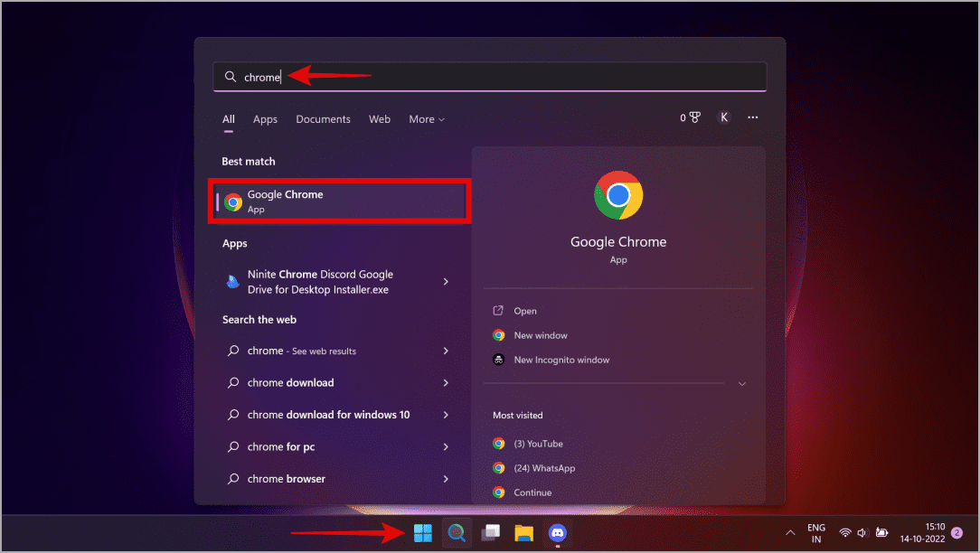Expand the arrow next to Ninite installer result
Image resolution: width=980 pixels, height=553 pixels.
[x=446, y=282]
